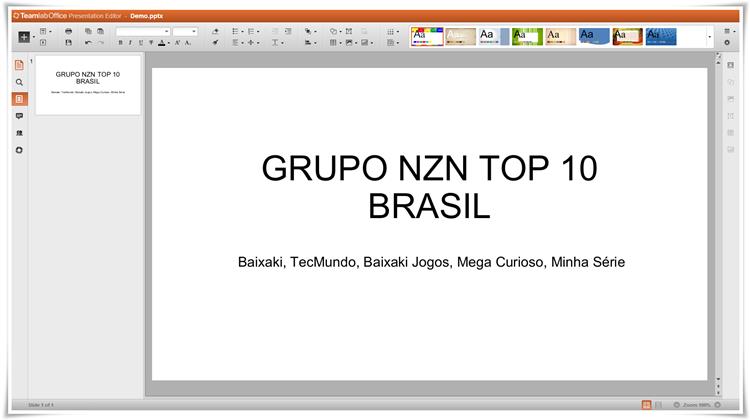Select the beige slide theme thumbnail
The height and width of the screenshot is (420, 750).
pos(461,36)
